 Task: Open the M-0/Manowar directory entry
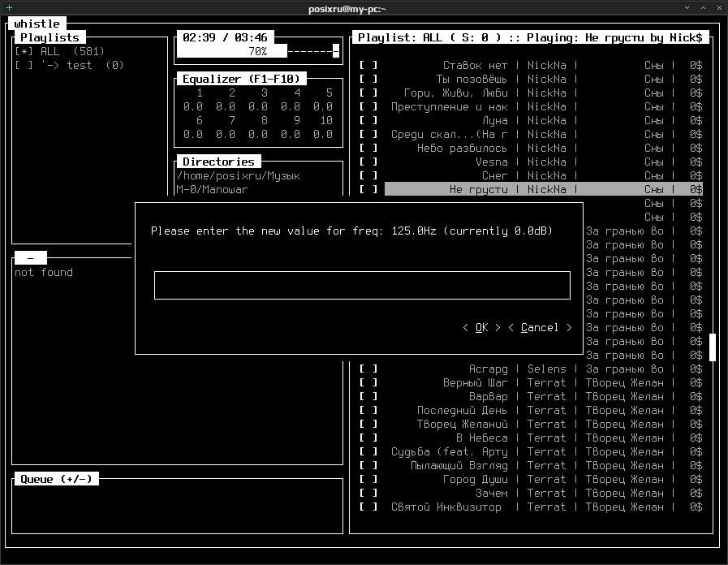(x=212, y=189)
